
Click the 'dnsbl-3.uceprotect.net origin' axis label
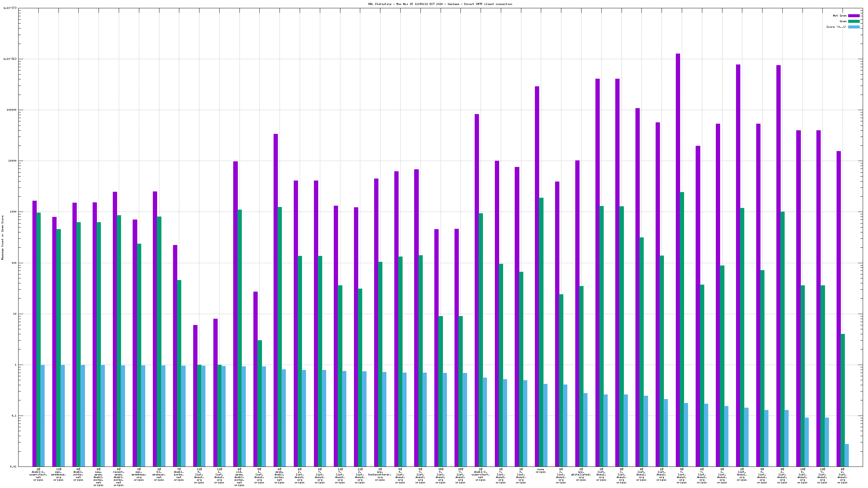point(480,474)
